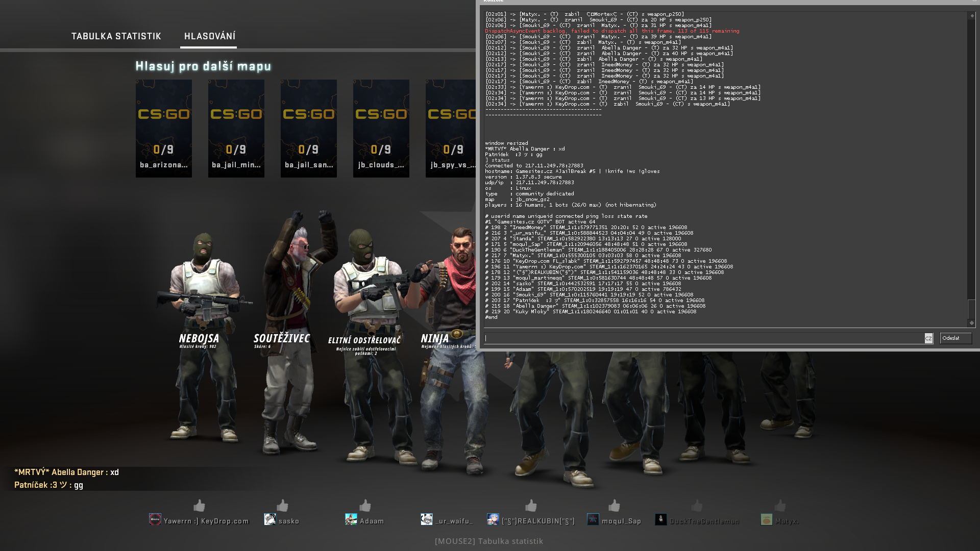This screenshot has height=551, width=980.
Task: Like player Adaam with thumbs-up
Action: (365, 506)
